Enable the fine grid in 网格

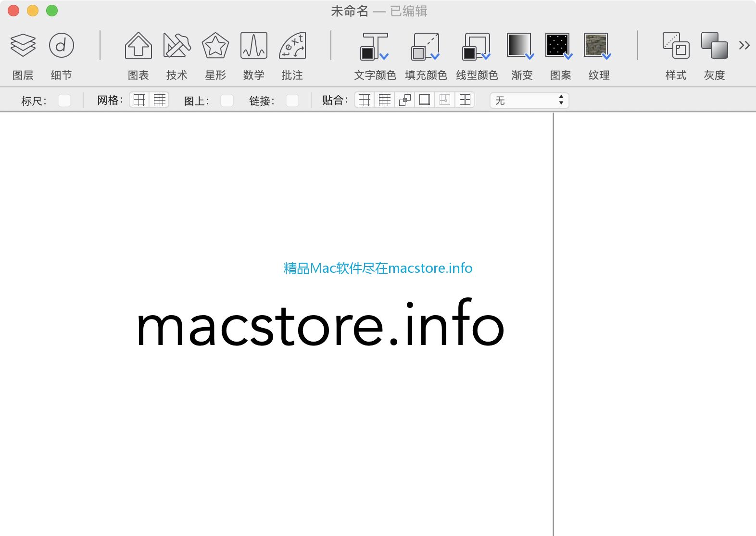pyautogui.click(x=159, y=100)
